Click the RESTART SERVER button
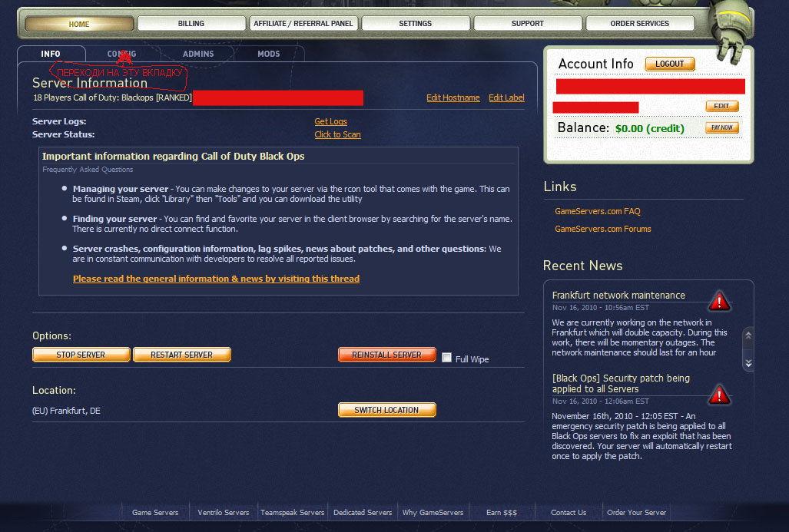The height and width of the screenshot is (532, 789). click(x=181, y=355)
